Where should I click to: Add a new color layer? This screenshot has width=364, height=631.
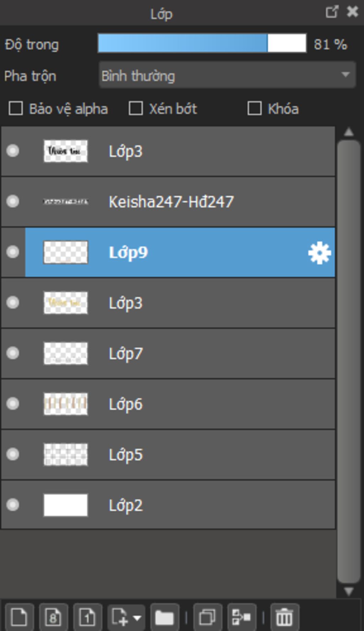pos(19,617)
